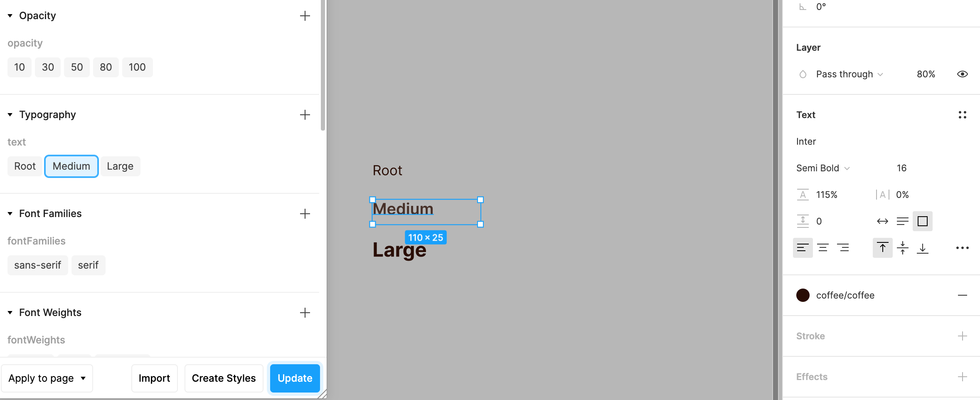Select fixed size text resizing icon

922,221
